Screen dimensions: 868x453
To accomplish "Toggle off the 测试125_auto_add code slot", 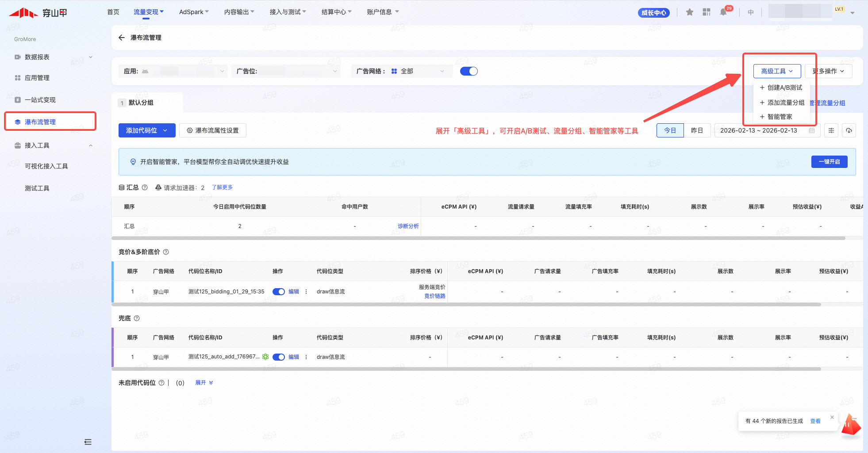I will (278, 357).
